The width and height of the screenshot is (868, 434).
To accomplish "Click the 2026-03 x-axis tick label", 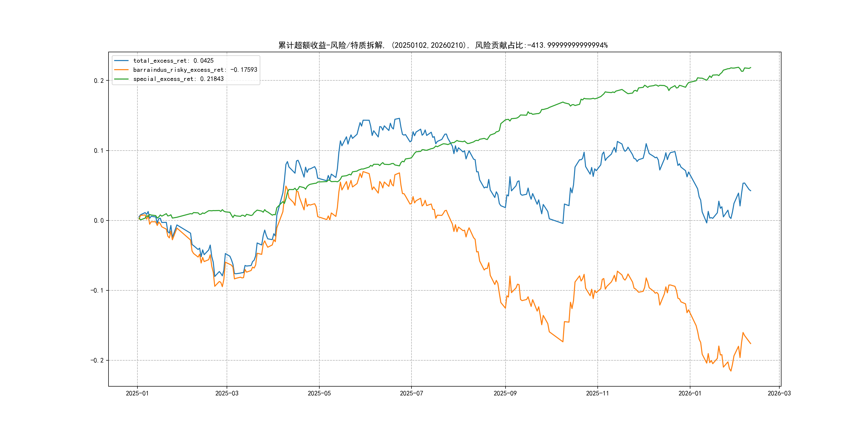I will (779, 393).
